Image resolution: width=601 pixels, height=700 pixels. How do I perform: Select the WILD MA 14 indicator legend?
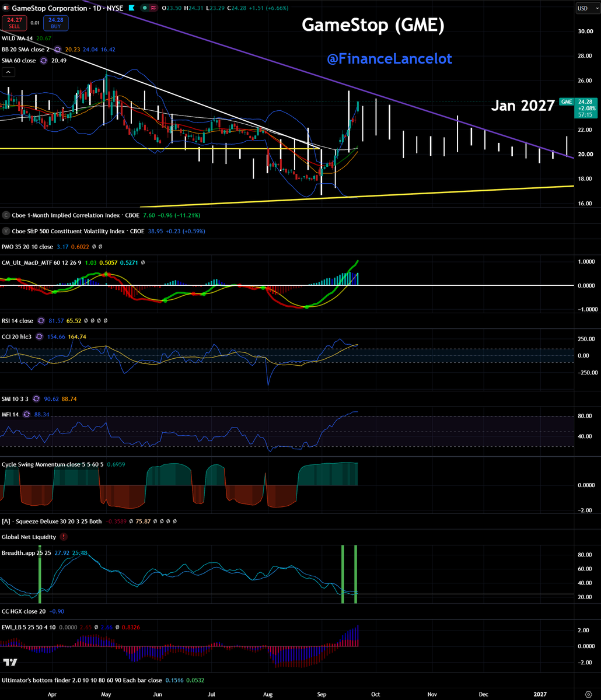click(x=18, y=38)
